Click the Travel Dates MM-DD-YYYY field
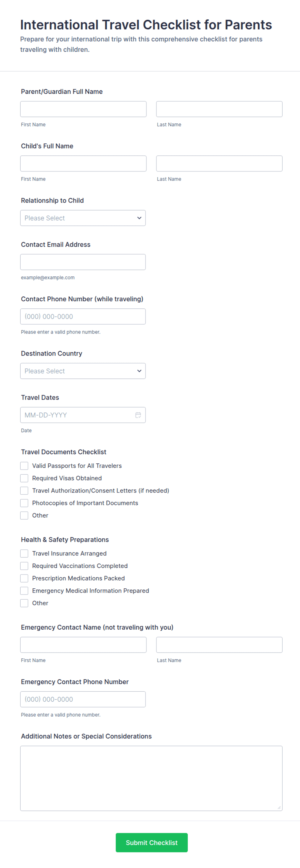This screenshot has width=300, height=868. 83,415
